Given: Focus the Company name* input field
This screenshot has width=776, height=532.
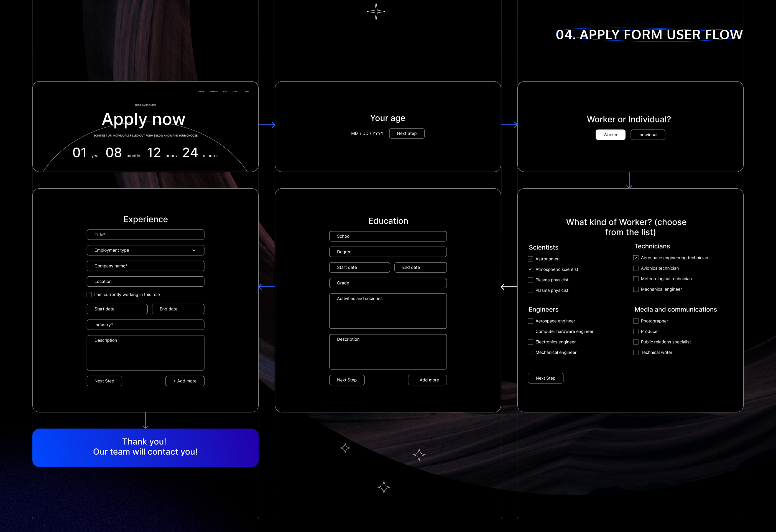Looking at the screenshot, I should (145, 266).
